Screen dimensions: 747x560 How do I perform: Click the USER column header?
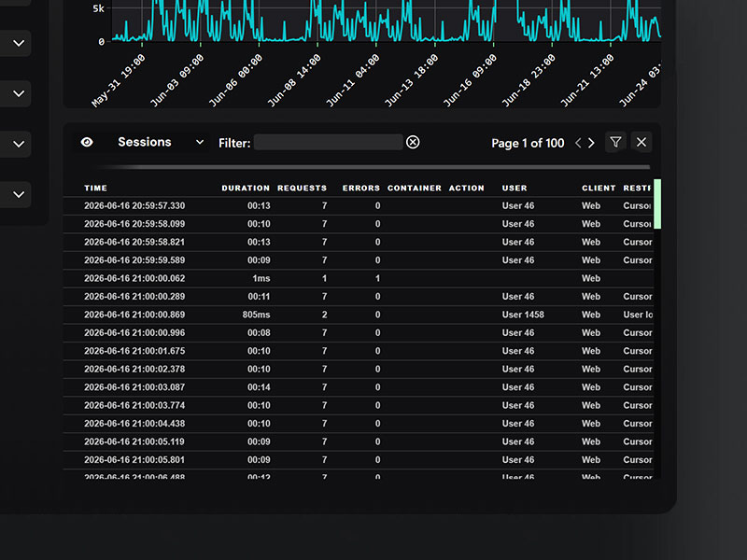(514, 189)
